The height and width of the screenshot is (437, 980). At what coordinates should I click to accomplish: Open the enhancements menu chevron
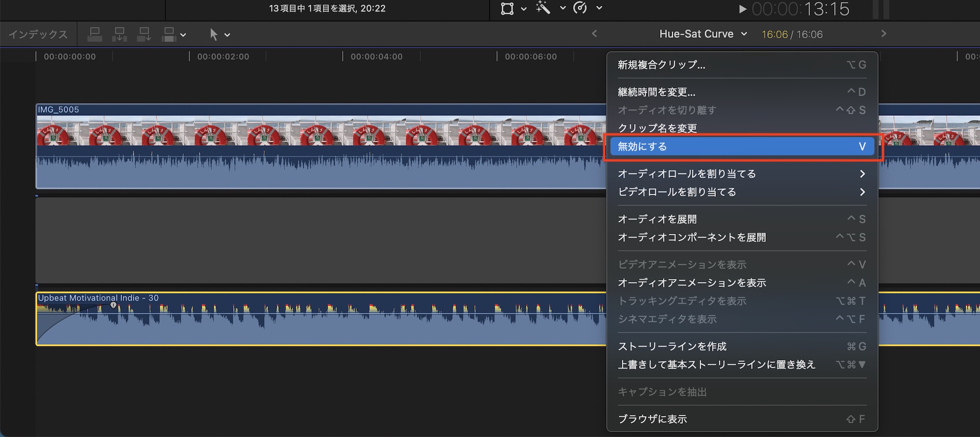tap(563, 8)
